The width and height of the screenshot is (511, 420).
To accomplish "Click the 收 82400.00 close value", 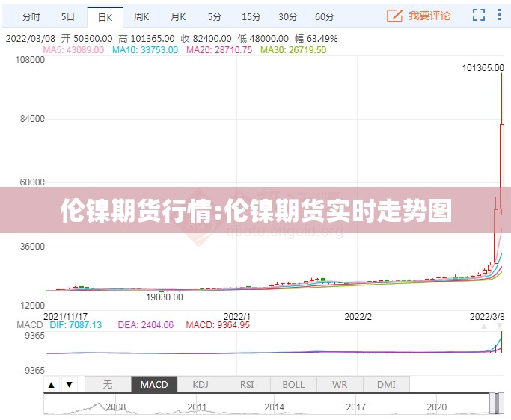I will tap(206, 39).
